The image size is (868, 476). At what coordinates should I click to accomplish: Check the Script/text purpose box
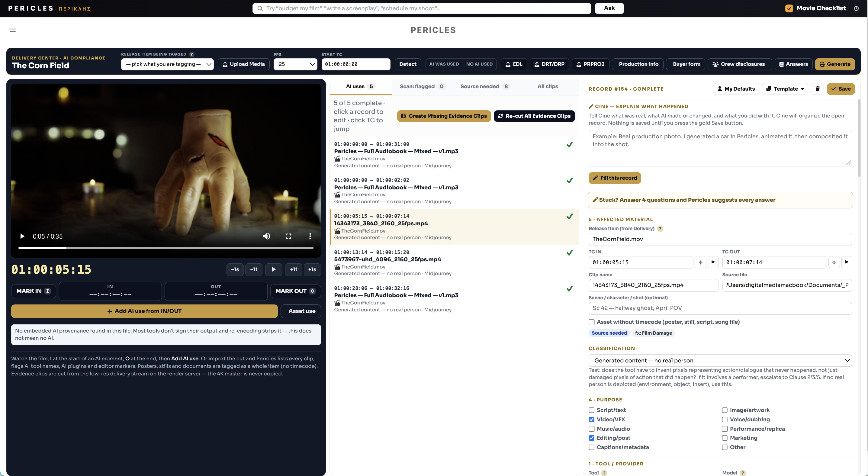click(x=591, y=410)
